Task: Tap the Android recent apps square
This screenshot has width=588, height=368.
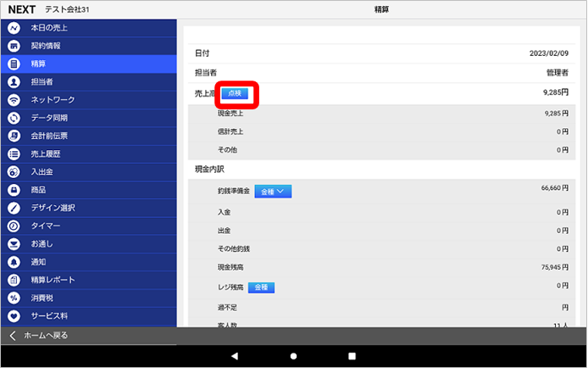Action: 352,356
